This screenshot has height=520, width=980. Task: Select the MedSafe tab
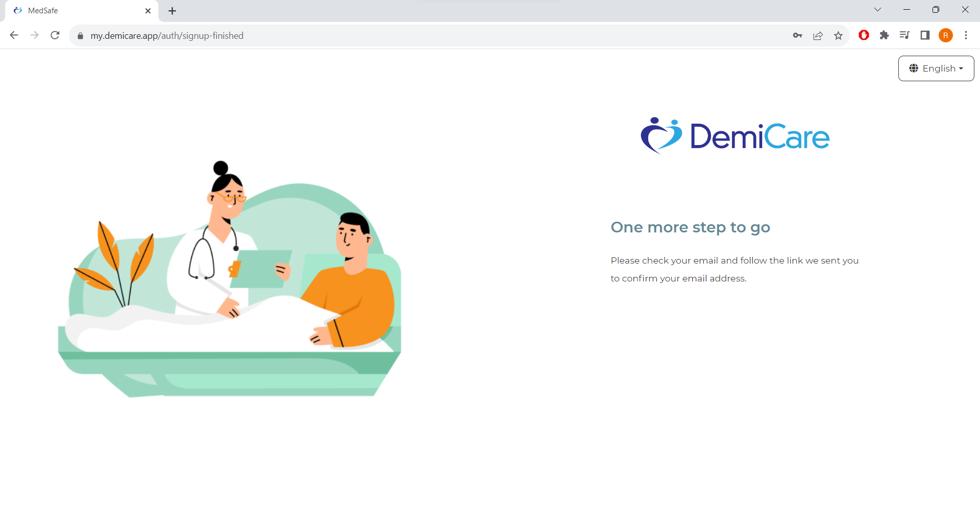tap(82, 11)
